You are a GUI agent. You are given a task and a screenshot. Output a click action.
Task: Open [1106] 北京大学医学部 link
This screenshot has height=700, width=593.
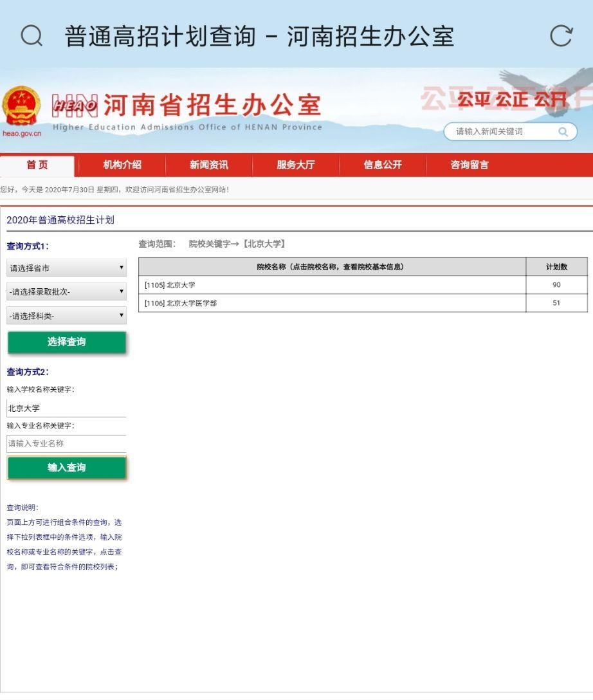click(x=181, y=303)
